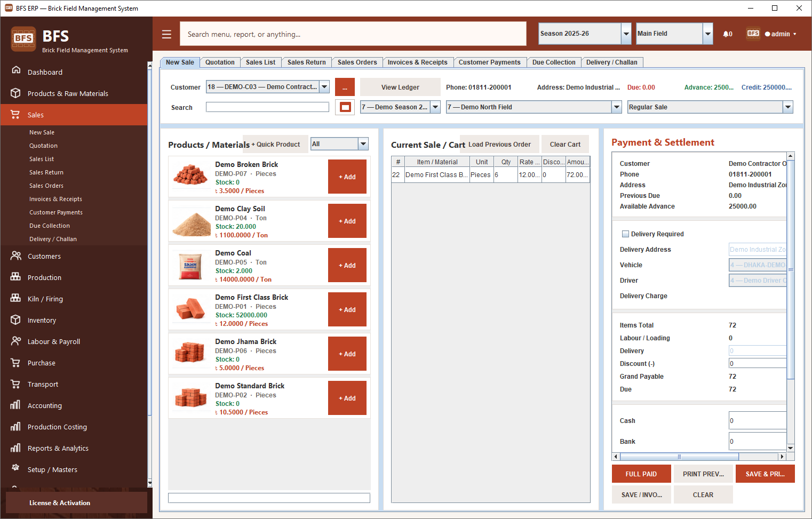
Task: Open the Invoices & Receipts tab
Action: (x=418, y=62)
